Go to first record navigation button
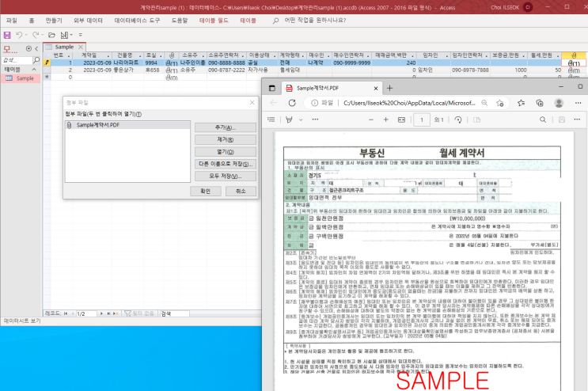 point(66,313)
